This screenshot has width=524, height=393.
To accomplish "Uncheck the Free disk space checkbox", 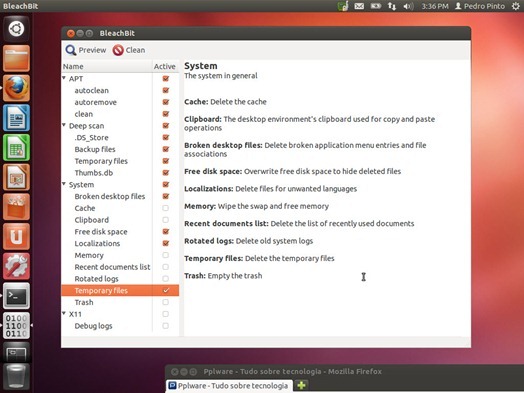I will coord(166,232).
